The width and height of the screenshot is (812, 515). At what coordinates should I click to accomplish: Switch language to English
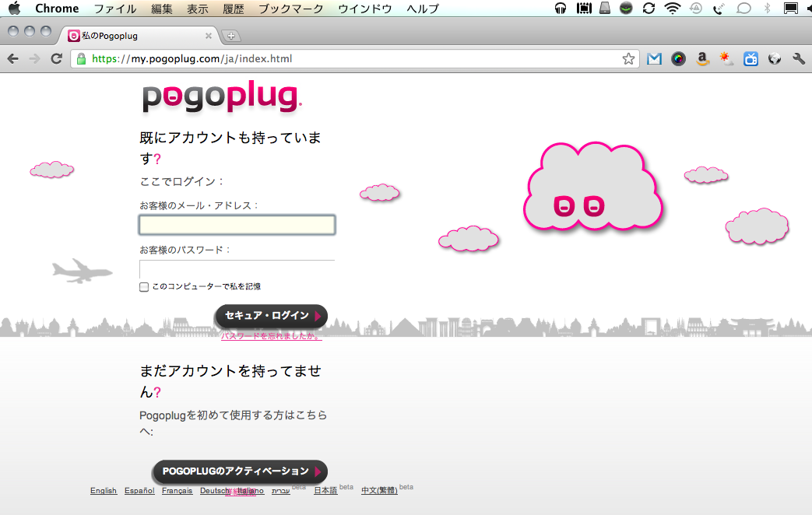coord(104,491)
